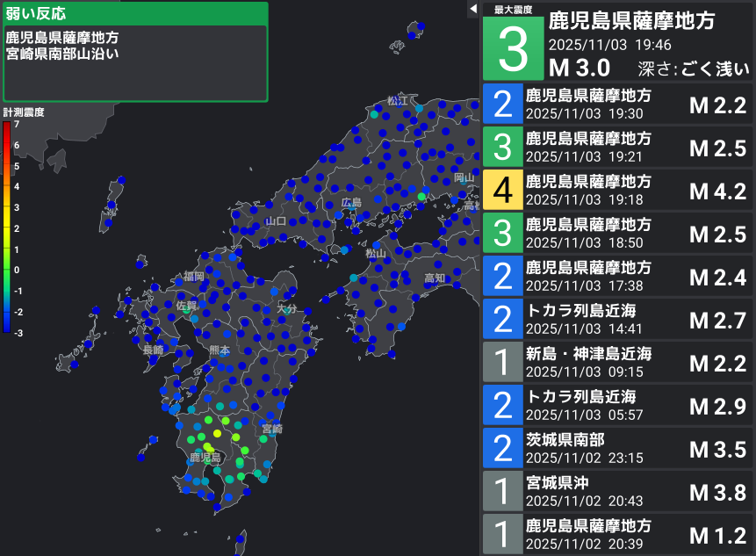Click the blue intensity 2 badge of 茨城県南部
This screenshot has width=756, height=556.
tap(502, 448)
